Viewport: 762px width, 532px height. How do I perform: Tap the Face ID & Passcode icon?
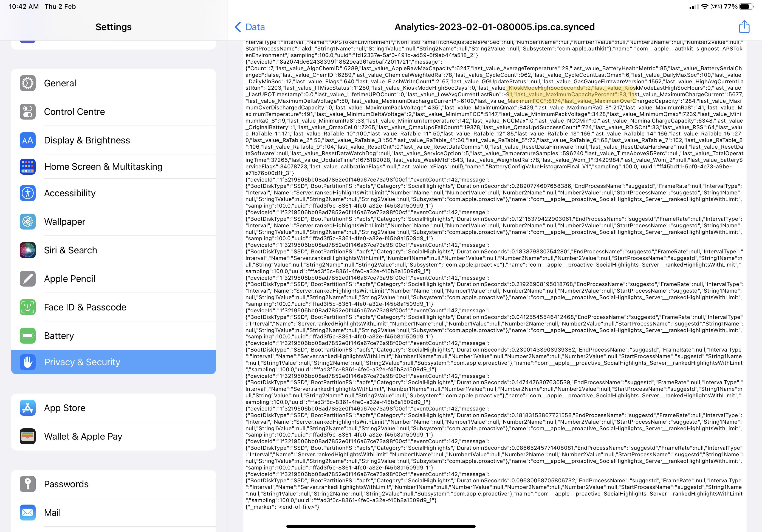[x=27, y=307]
